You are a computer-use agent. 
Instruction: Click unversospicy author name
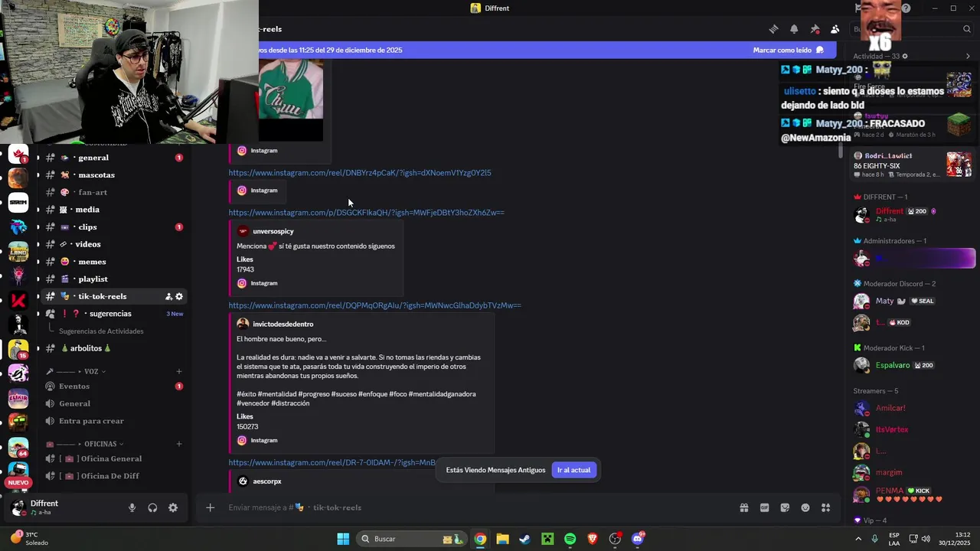pyautogui.click(x=273, y=231)
